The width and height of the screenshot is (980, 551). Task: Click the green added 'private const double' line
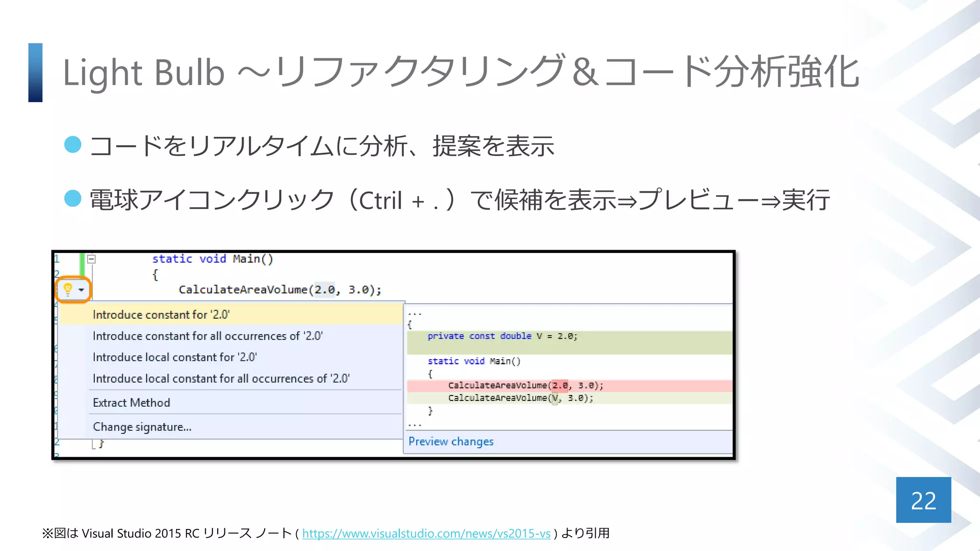point(502,336)
